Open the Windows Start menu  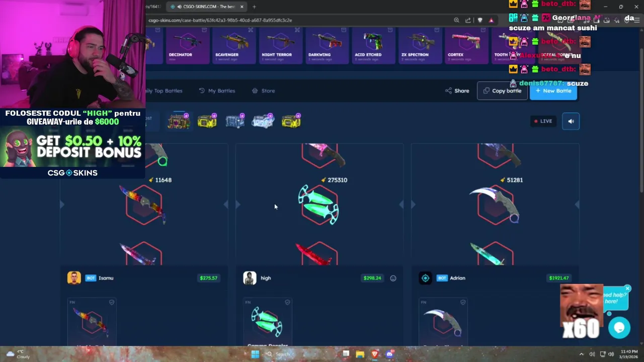click(255, 354)
